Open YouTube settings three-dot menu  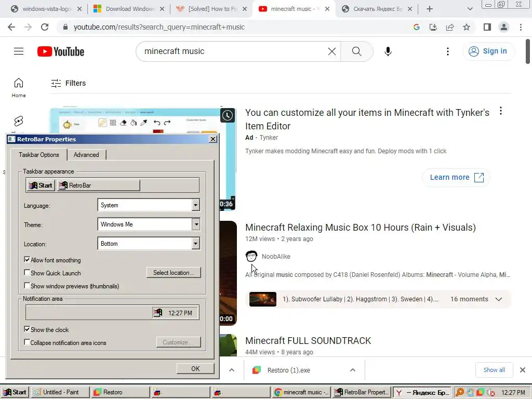pyautogui.click(x=448, y=51)
